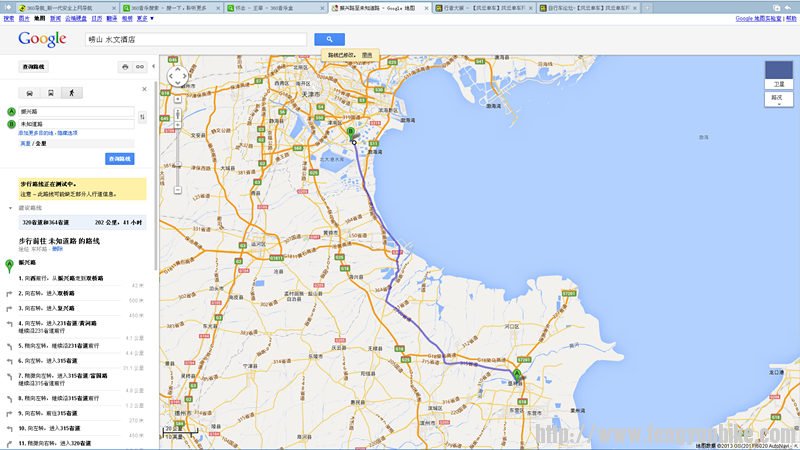Close the directions panel with the X
Viewport: 800px width, 450px height.
(x=145, y=89)
